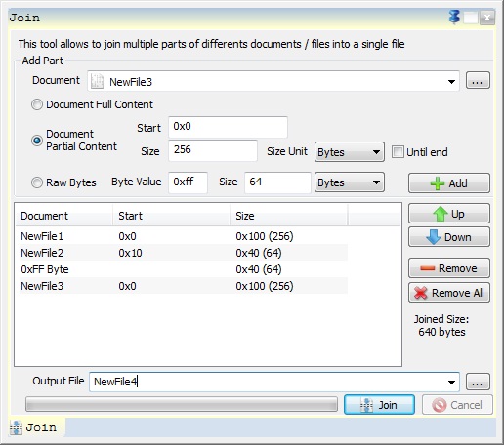Click the Join button with file icon
The image size is (504, 445).
(x=379, y=405)
